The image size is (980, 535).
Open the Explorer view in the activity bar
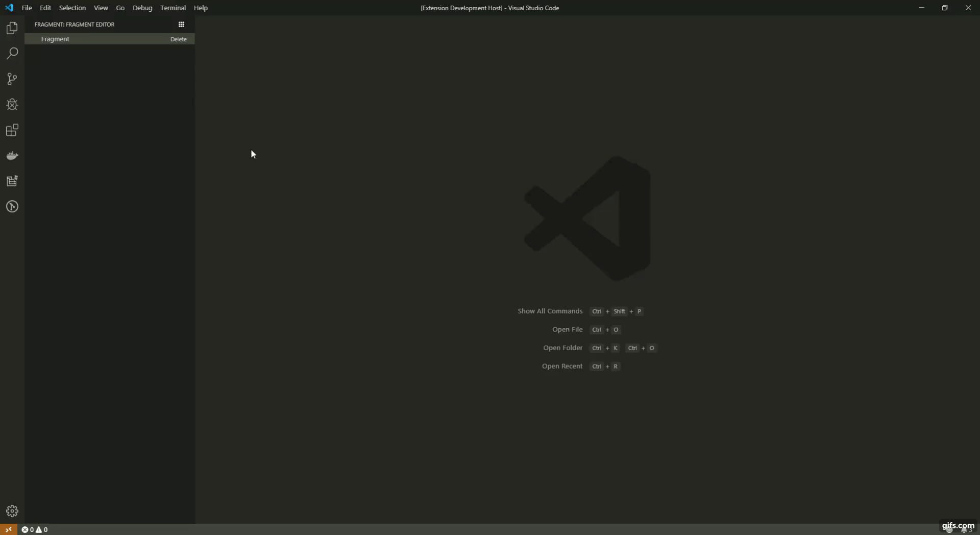pos(12,28)
